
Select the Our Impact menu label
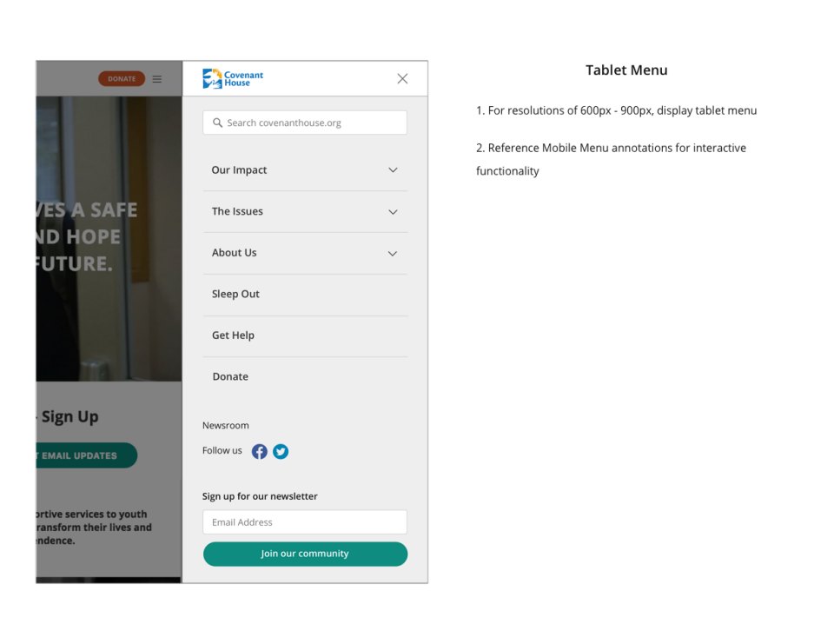point(240,170)
